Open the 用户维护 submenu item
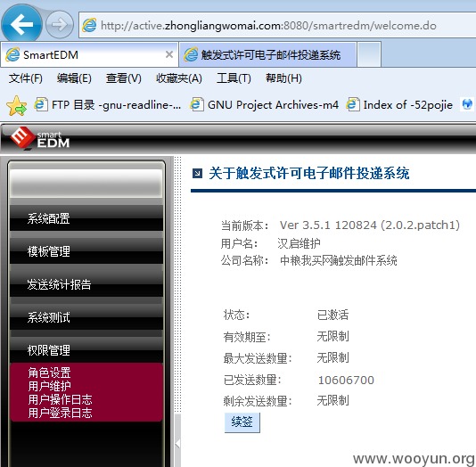The width and height of the screenshot is (476, 467). (49, 386)
